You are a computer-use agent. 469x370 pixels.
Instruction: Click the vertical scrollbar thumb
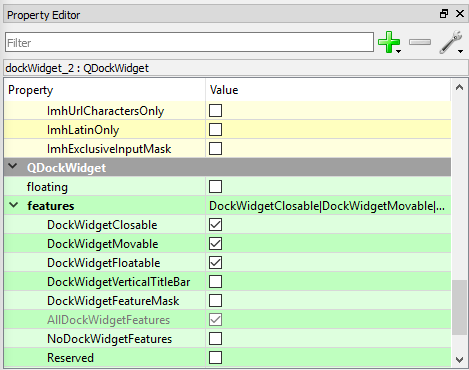(x=459, y=307)
